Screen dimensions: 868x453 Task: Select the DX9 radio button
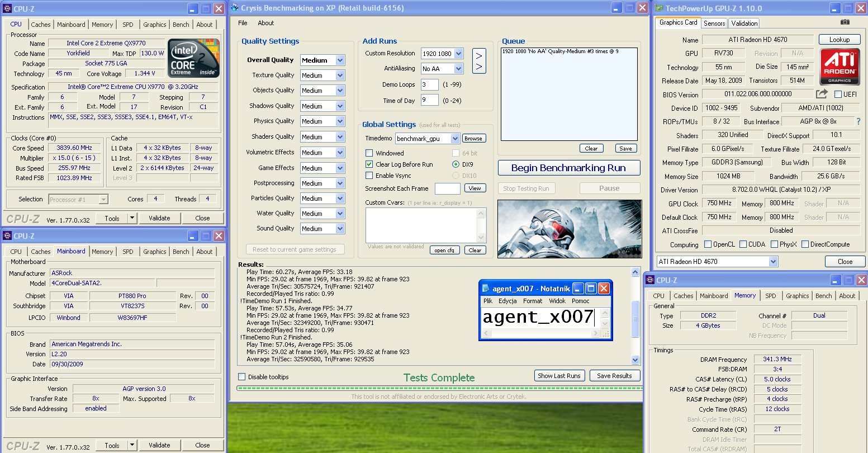[x=456, y=164]
